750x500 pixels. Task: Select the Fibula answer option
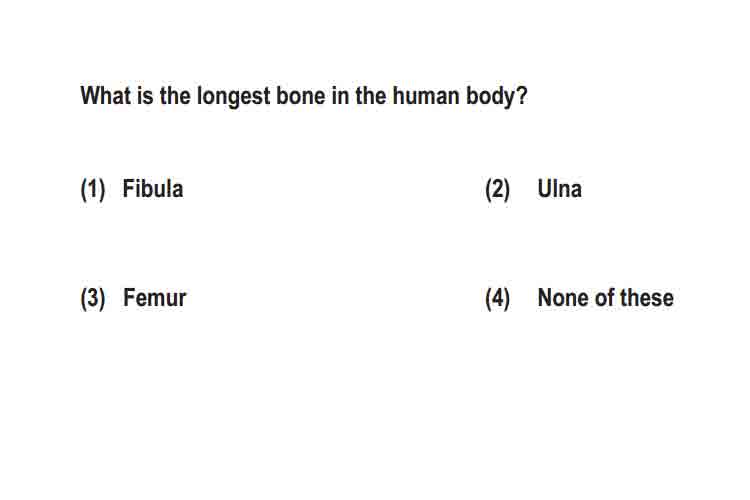153,189
